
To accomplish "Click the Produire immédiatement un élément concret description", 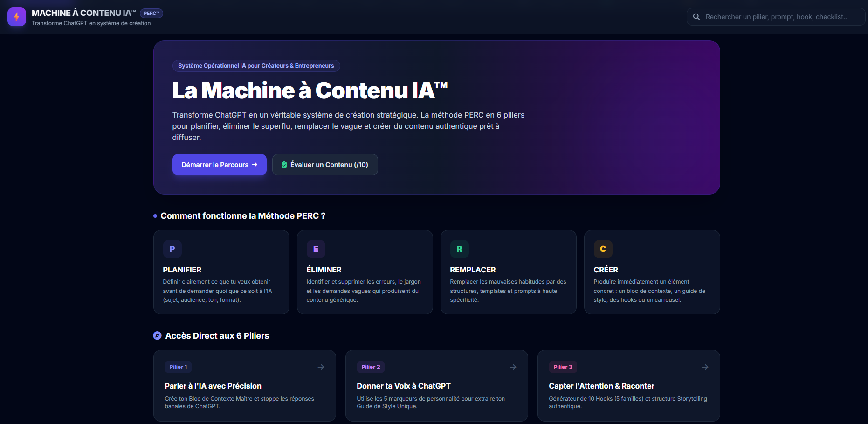I will (x=649, y=291).
